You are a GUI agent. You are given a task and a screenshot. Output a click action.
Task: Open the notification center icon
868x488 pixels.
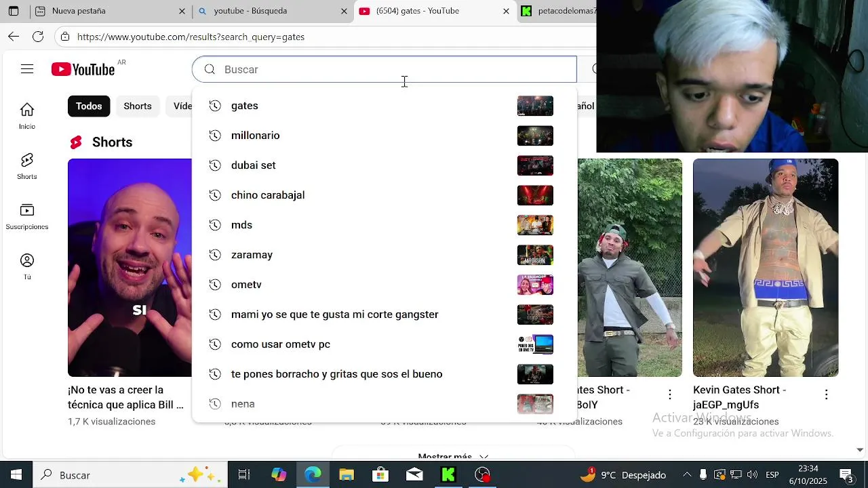846,475
